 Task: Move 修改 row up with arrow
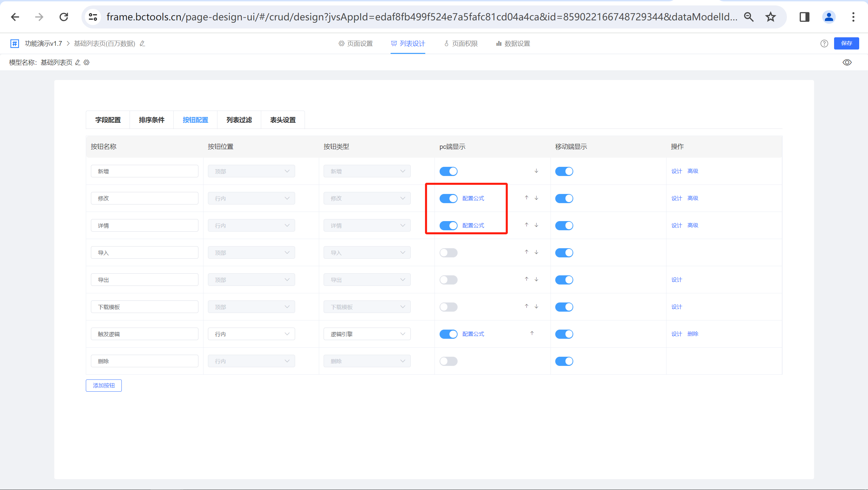526,198
